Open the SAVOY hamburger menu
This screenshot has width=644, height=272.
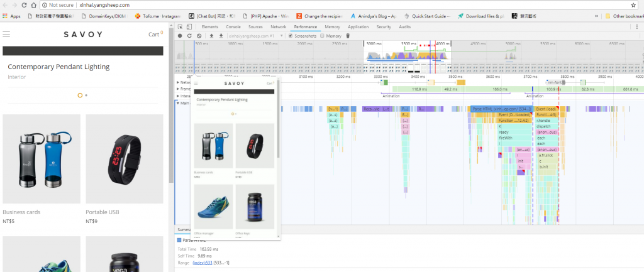6,35
